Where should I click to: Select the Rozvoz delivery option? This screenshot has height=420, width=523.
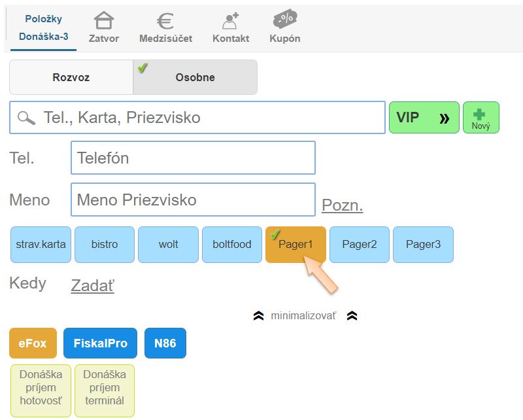coord(71,77)
